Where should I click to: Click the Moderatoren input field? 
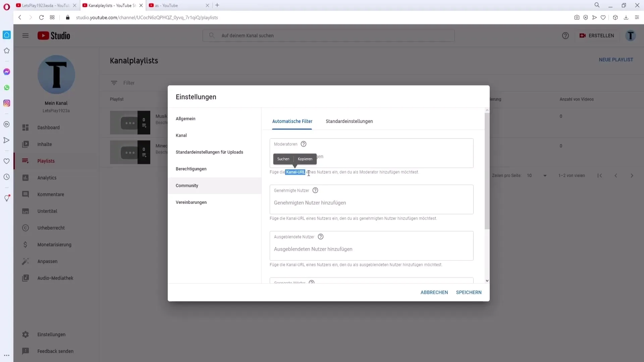click(371, 153)
